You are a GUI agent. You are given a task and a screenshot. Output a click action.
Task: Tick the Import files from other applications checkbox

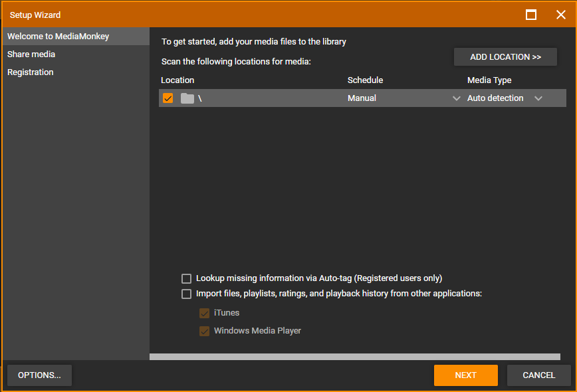pyautogui.click(x=187, y=294)
